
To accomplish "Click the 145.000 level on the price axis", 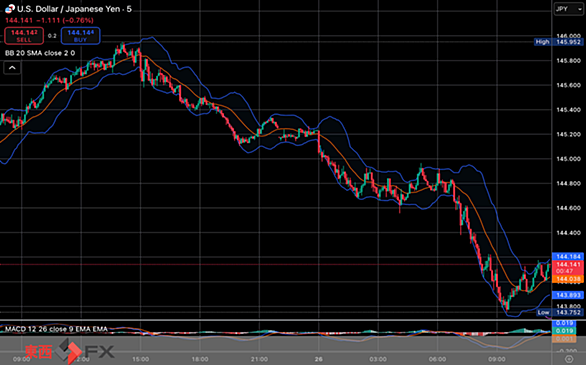I will point(568,159).
